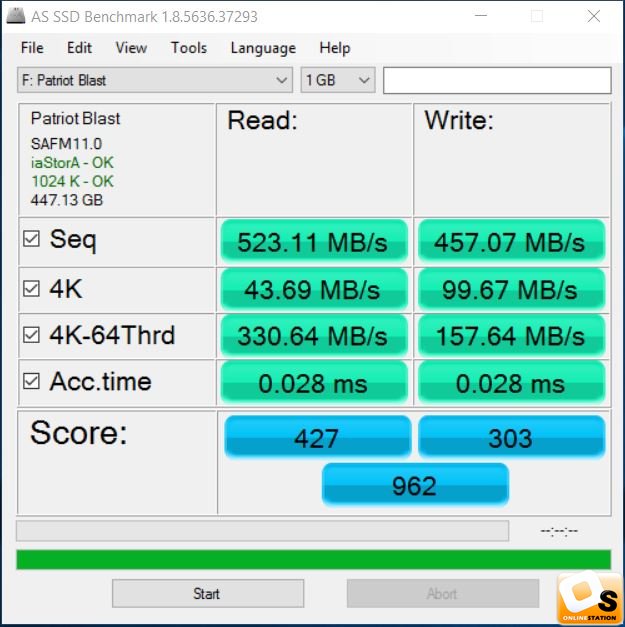Click the AS SSD Benchmark app icon

[16, 16]
